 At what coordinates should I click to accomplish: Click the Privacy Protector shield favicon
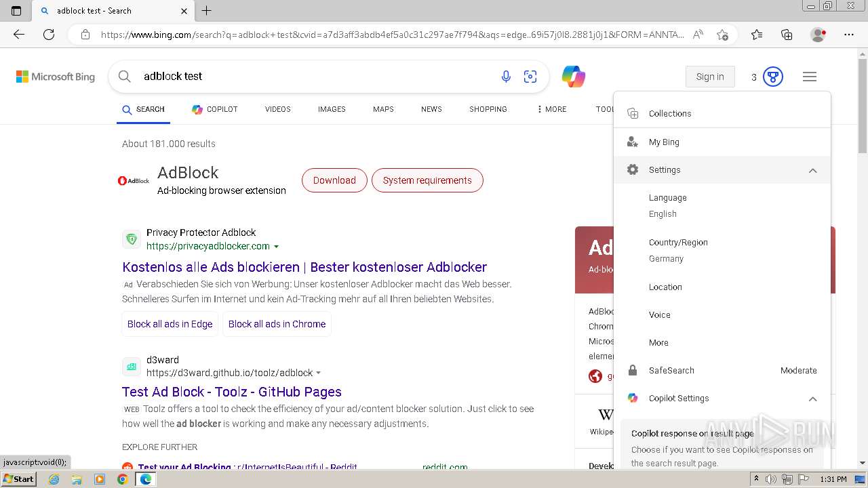132,239
